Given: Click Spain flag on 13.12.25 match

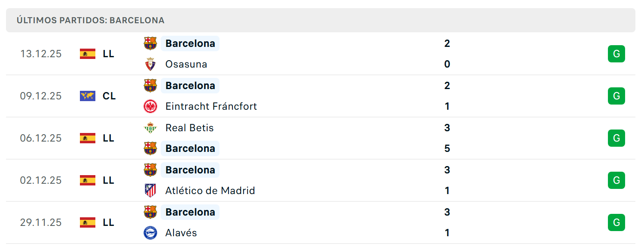Looking at the screenshot, I should coord(88,54).
